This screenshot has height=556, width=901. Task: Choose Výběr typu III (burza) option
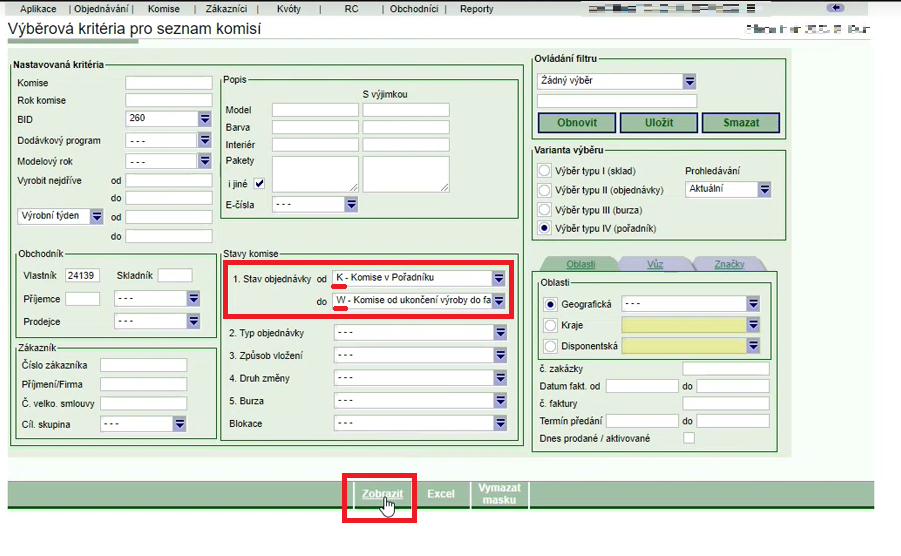pyautogui.click(x=545, y=209)
